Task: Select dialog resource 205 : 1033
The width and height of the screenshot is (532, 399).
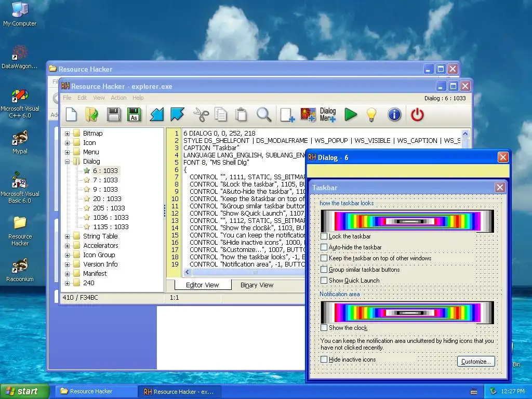Action: pos(109,208)
